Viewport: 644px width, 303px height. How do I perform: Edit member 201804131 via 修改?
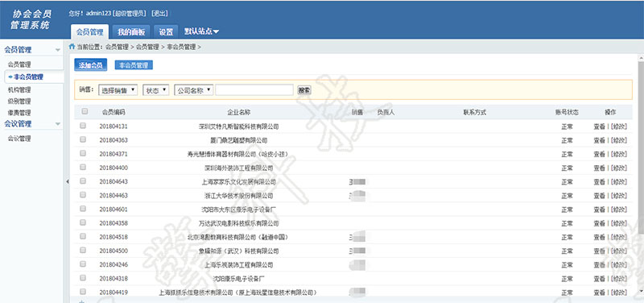[x=619, y=127]
